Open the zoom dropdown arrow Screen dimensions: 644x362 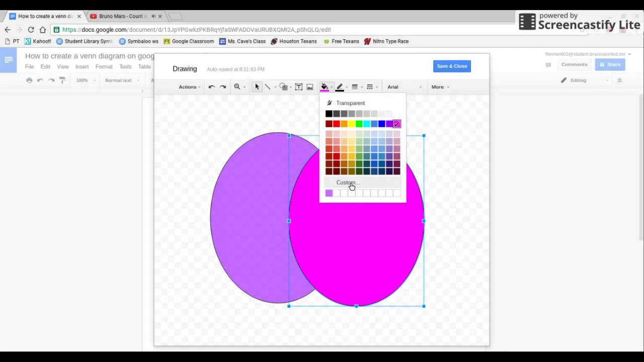point(245,87)
